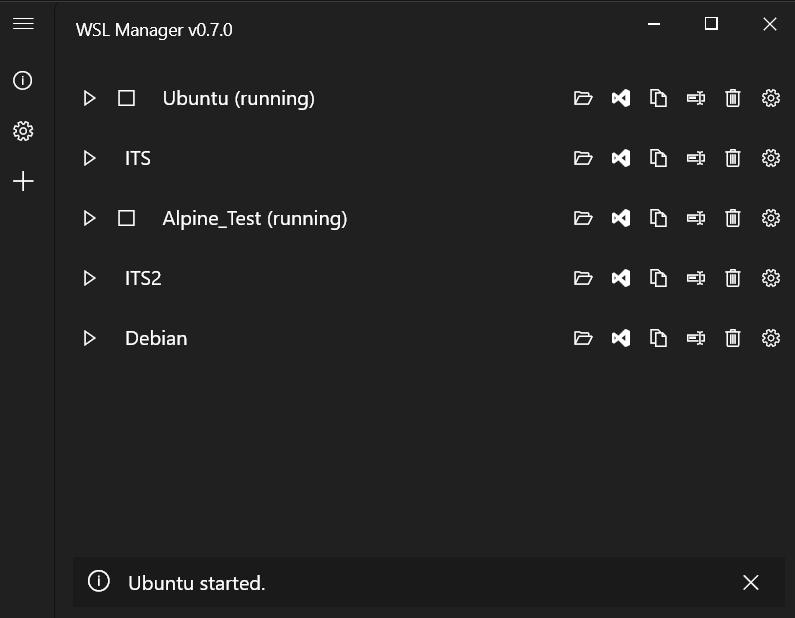Open the Ubuntu distribution folder

point(583,98)
